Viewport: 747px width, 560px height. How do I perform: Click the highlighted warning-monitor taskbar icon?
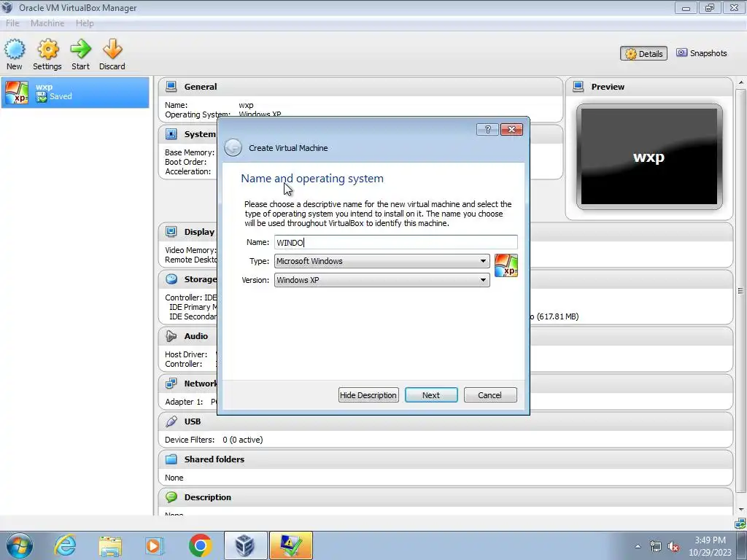pyautogui.click(x=290, y=545)
